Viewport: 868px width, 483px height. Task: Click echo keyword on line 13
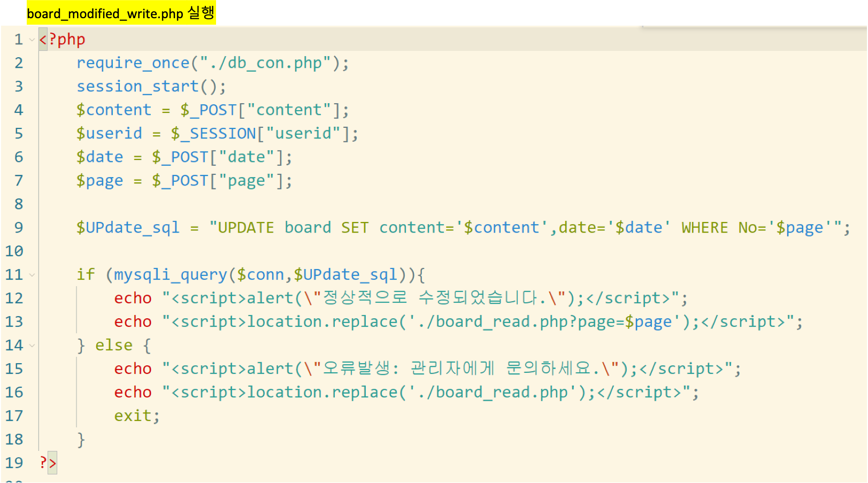(133, 322)
